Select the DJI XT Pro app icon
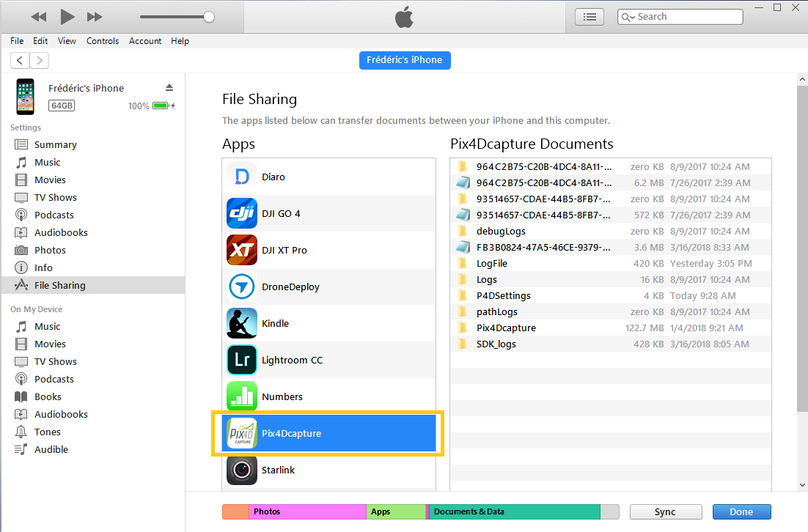The height and width of the screenshot is (532, 808). point(242,250)
